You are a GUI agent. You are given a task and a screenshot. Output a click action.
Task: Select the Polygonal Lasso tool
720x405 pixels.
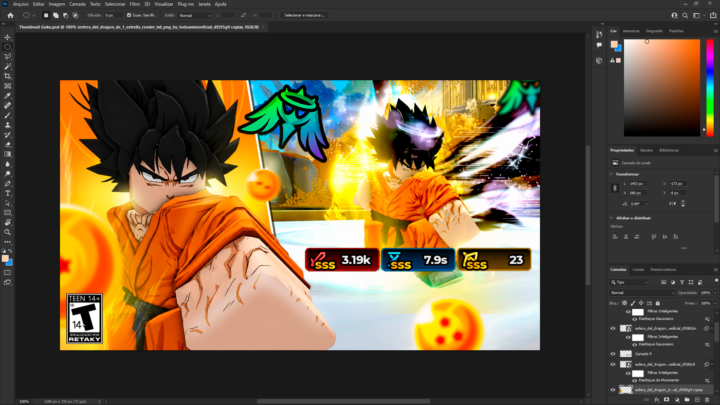click(7, 56)
